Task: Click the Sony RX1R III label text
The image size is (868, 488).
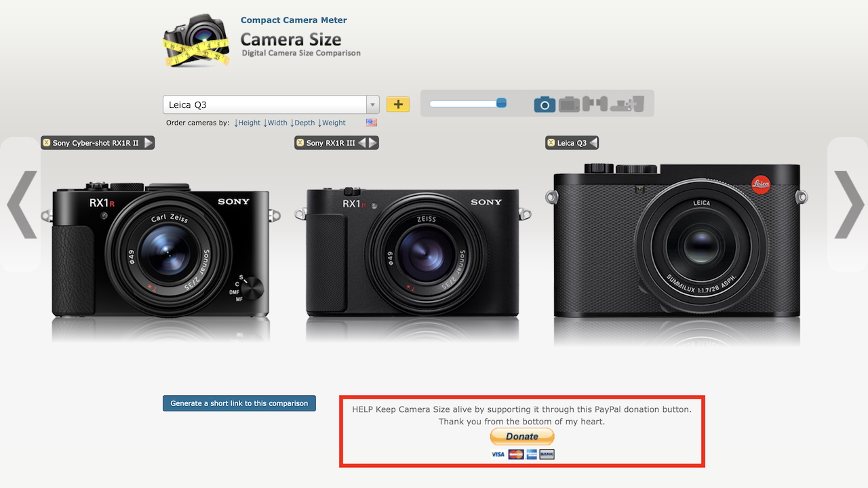Action: point(331,143)
